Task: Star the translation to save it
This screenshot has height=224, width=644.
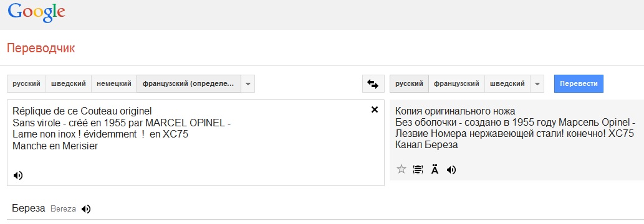Action: click(x=401, y=169)
